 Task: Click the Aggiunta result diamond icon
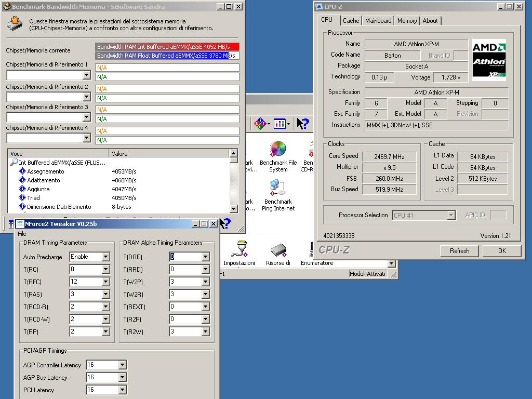22,189
